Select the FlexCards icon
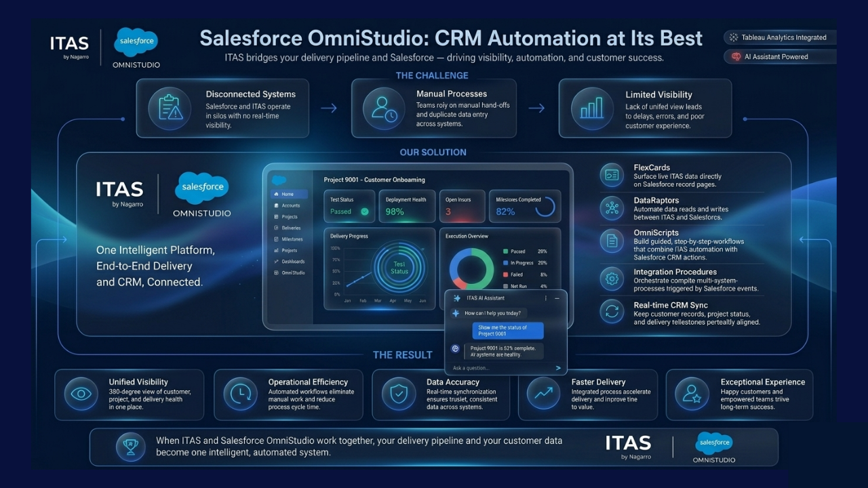The height and width of the screenshot is (488, 868). click(x=612, y=175)
